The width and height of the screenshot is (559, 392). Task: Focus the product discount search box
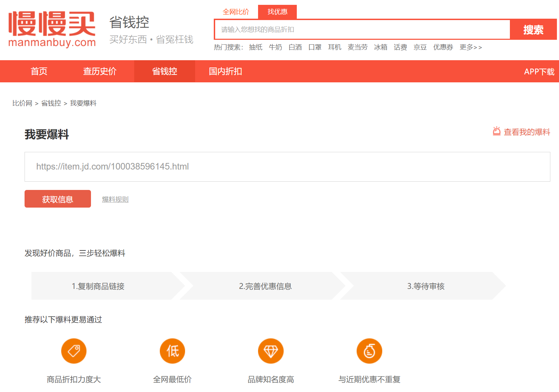tap(362, 29)
